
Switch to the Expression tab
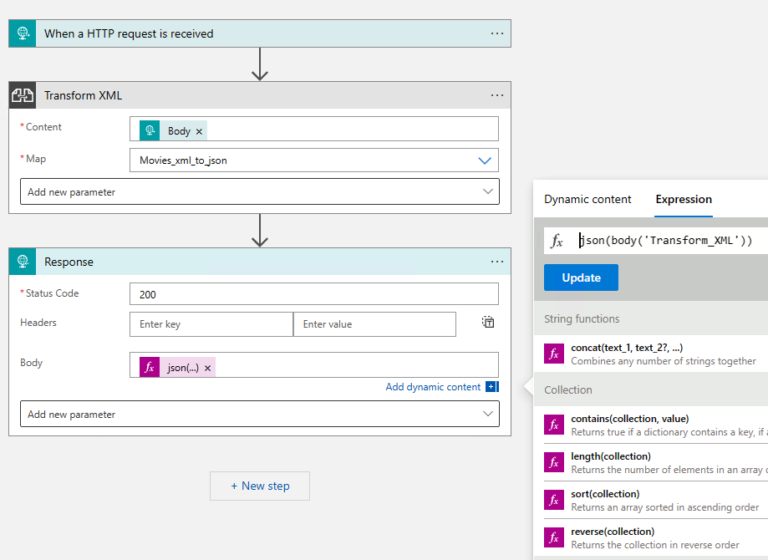coord(684,199)
